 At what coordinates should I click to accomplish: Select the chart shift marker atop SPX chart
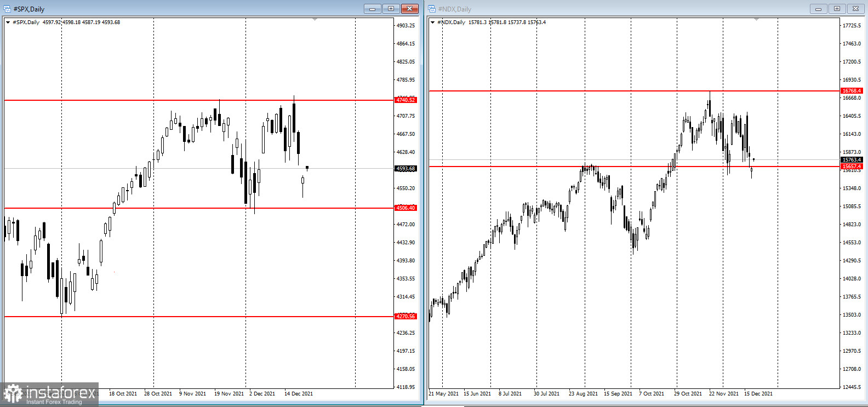(315, 20)
